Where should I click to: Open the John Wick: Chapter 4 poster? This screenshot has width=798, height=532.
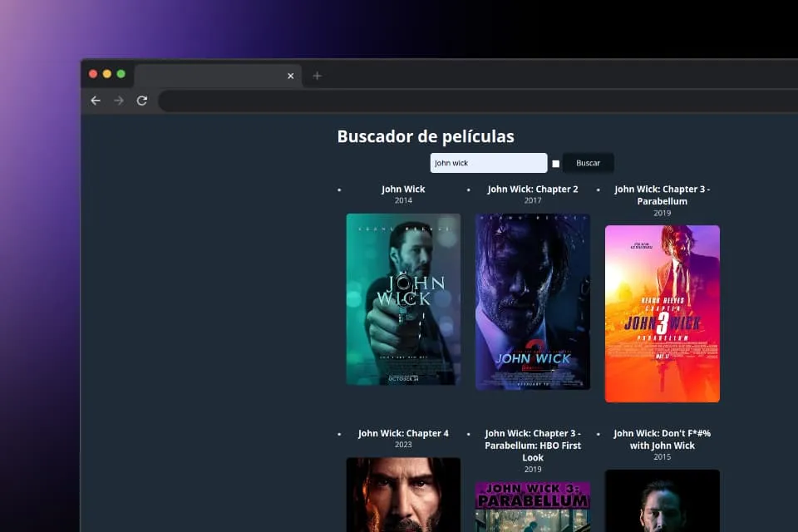coord(403,499)
